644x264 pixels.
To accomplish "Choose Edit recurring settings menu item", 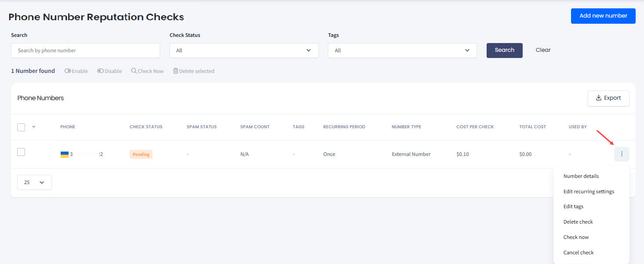I will pos(589,192).
